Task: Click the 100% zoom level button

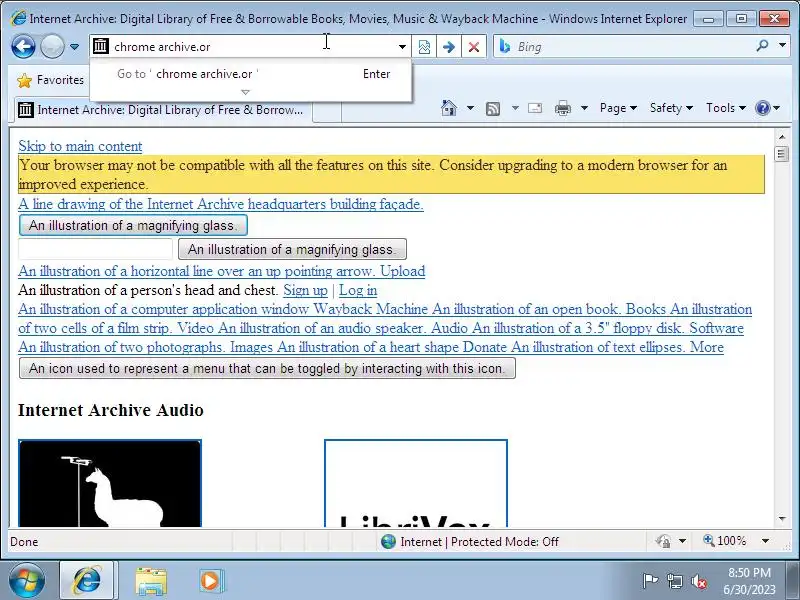Action: (724, 541)
